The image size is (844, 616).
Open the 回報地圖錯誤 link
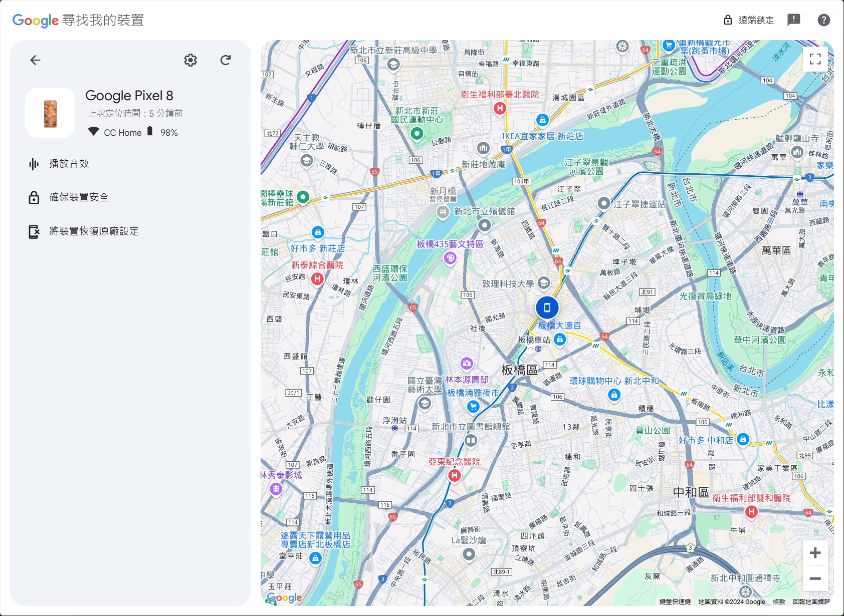811,602
